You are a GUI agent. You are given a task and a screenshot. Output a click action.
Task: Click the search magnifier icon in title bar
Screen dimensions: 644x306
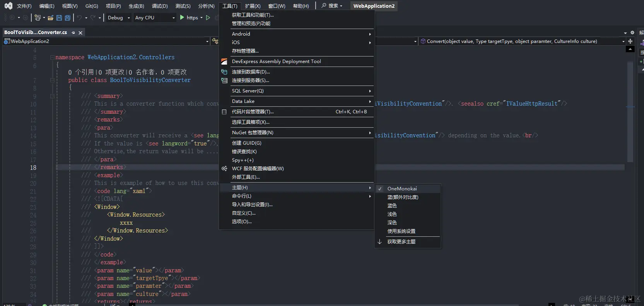(x=324, y=6)
